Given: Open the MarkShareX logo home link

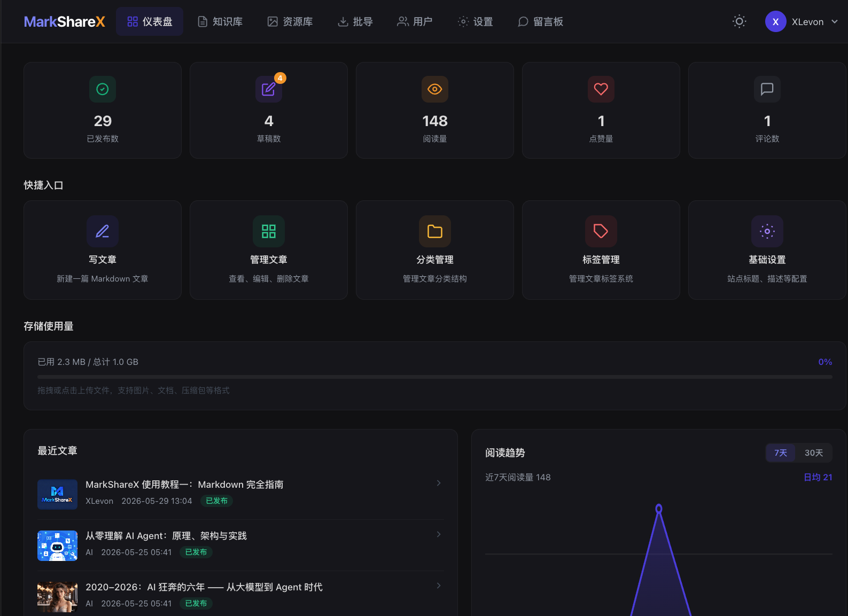Looking at the screenshot, I should pyautogui.click(x=65, y=21).
